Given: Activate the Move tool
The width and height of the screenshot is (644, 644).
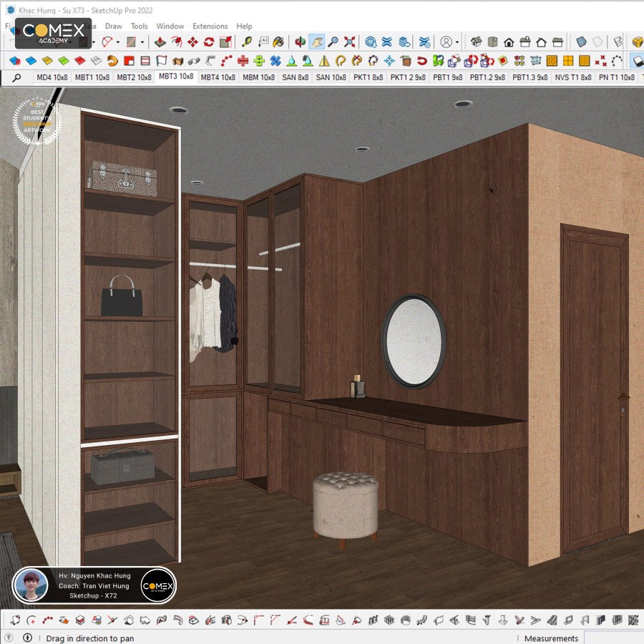Looking at the screenshot, I should point(192,42).
